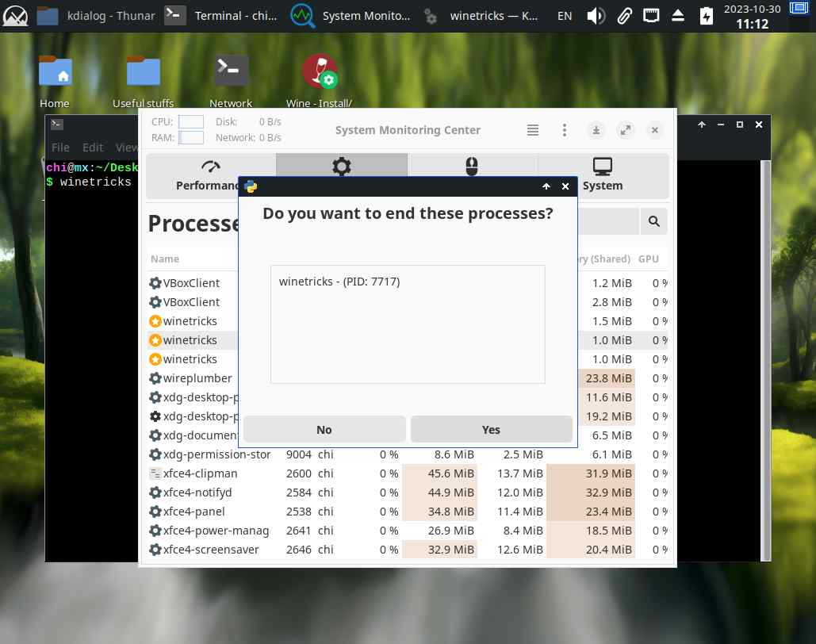
Task: Click the 23.8 MiB shared memory cell
Action: pos(607,378)
